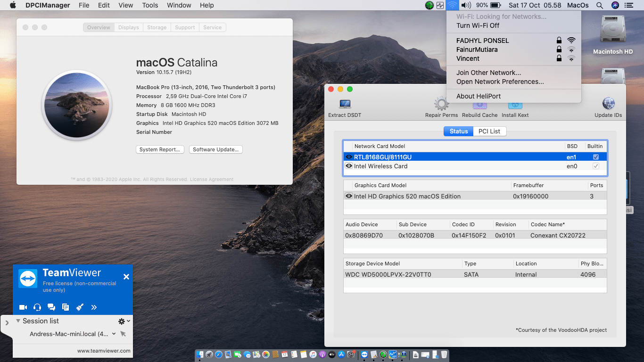Click eye icon for RTL8168GU/8111GU row

(x=349, y=157)
